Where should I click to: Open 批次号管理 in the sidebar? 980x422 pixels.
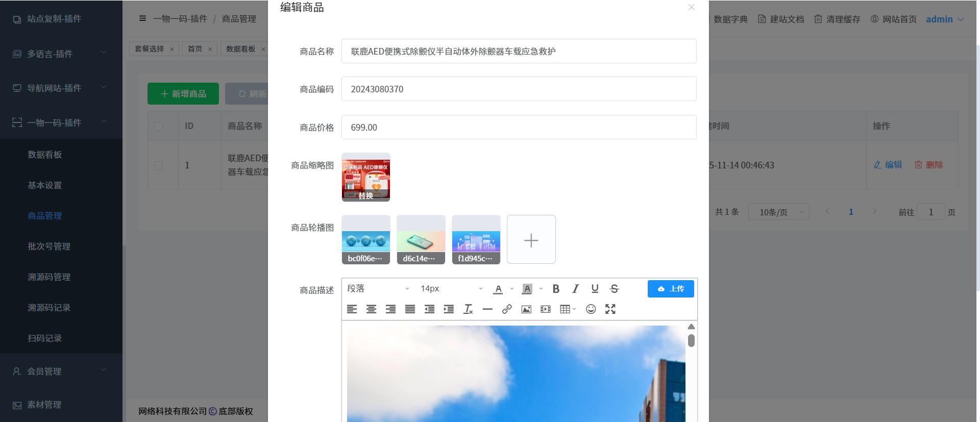(x=49, y=246)
